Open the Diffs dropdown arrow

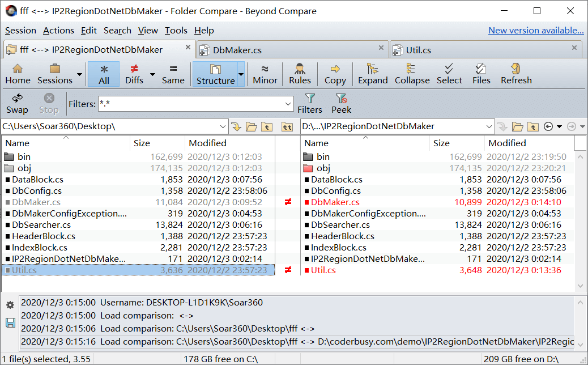click(x=152, y=74)
